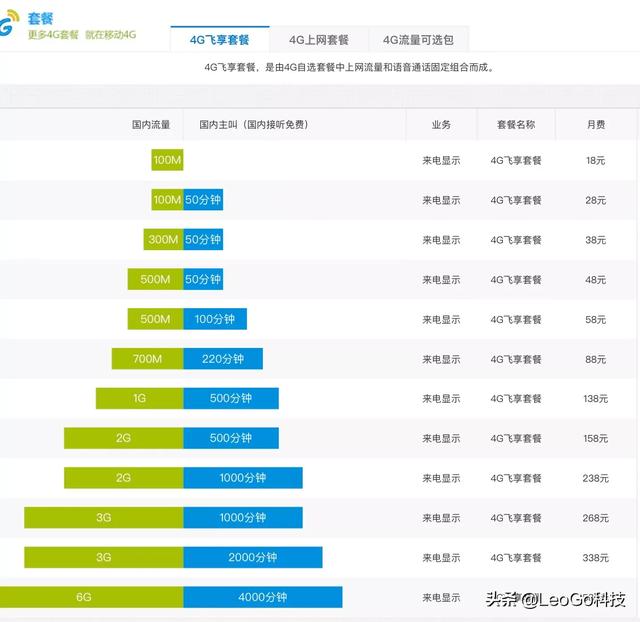640x622 pixels.
Task: Click 4G飞享套餐 plan name in 138元 row
Action: click(516, 399)
